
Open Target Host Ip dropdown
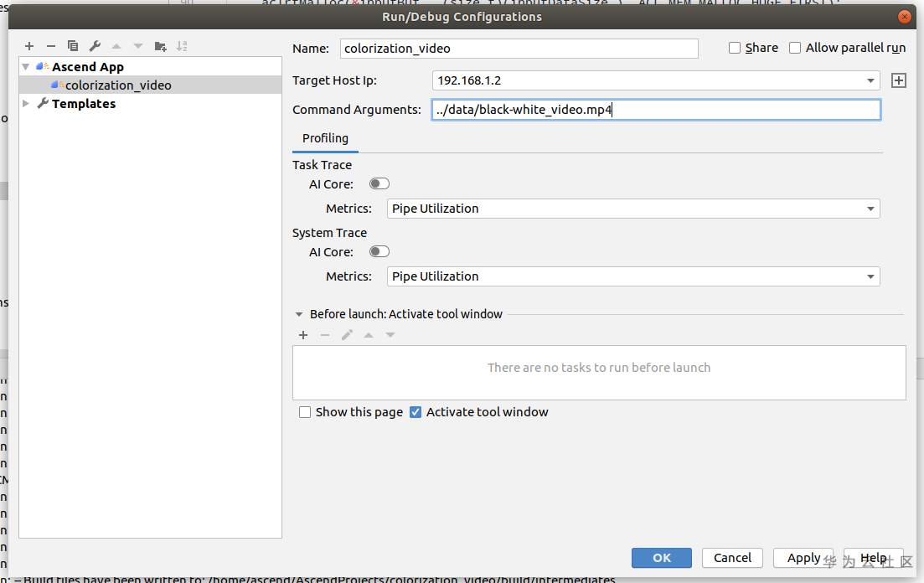pos(870,80)
